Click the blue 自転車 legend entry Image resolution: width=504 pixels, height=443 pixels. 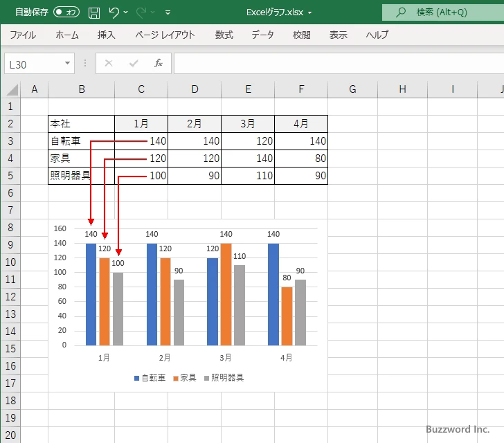pyautogui.click(x=150, y=378)
